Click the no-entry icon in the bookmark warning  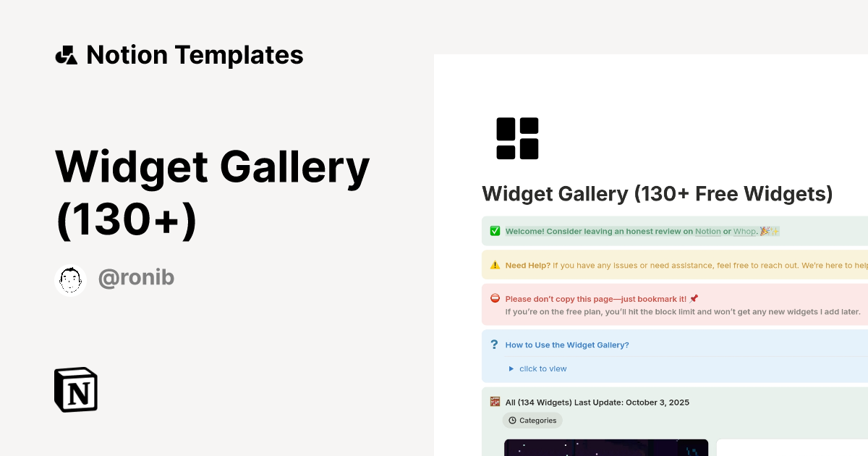(495, 298)
